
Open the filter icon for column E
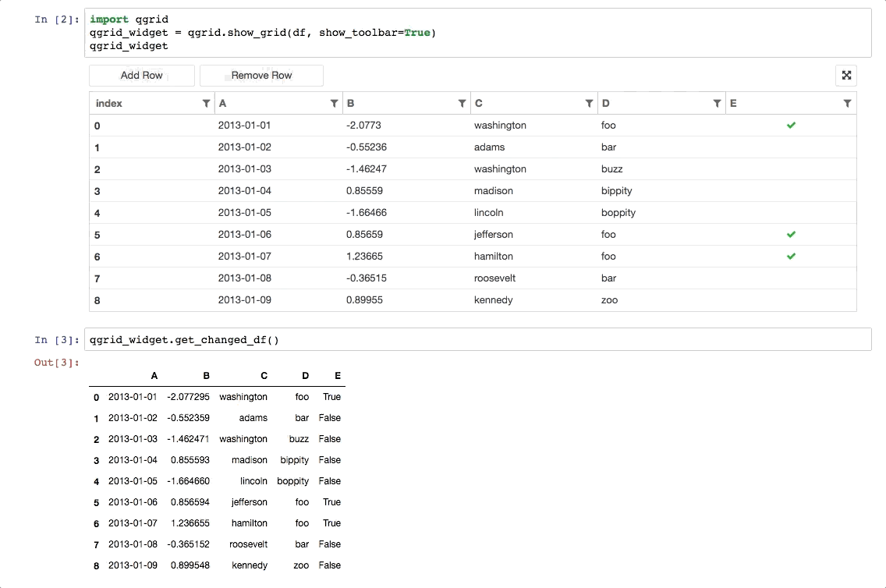click(847, 104)
